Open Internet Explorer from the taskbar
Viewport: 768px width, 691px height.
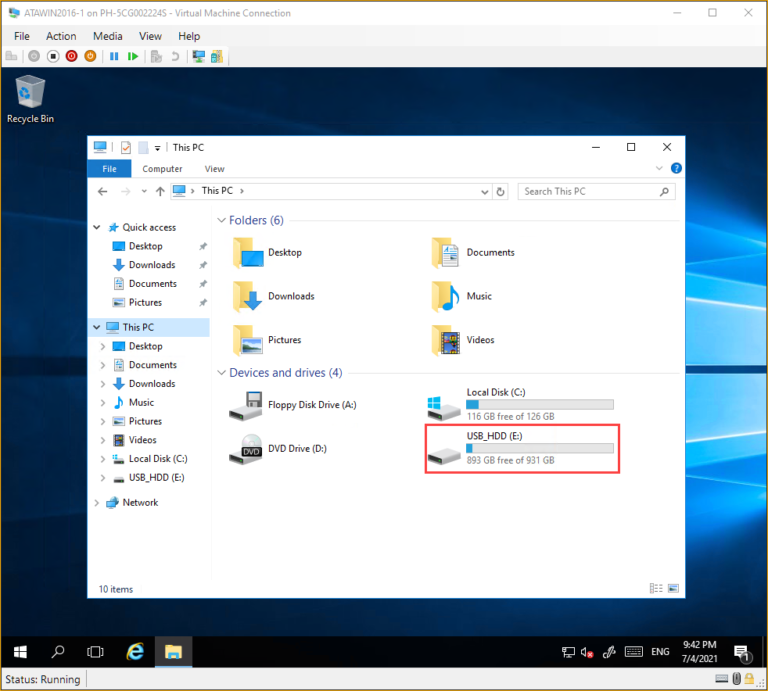pyautogui.click(x=135, y=652)
